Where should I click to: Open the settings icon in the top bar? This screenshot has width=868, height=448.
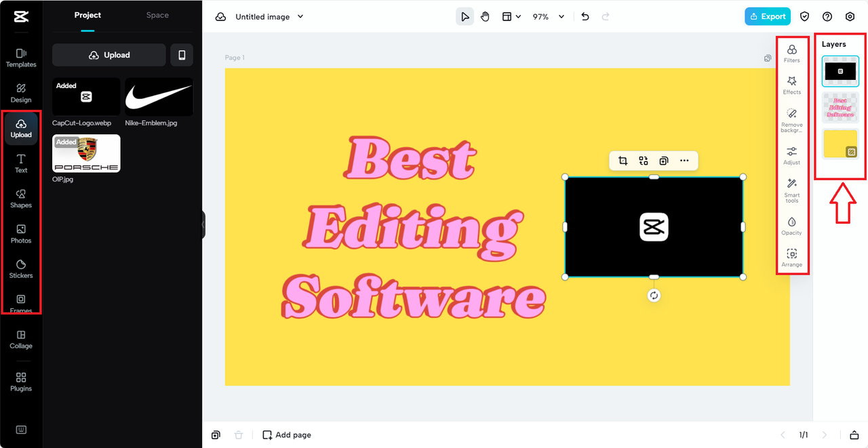850,17
